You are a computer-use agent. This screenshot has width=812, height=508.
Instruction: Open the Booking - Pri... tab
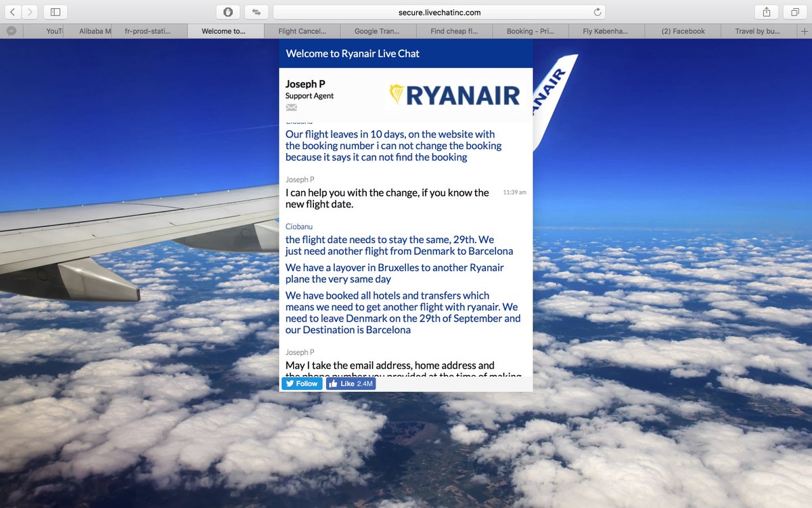pyautogui.click(x=530, y=31)
